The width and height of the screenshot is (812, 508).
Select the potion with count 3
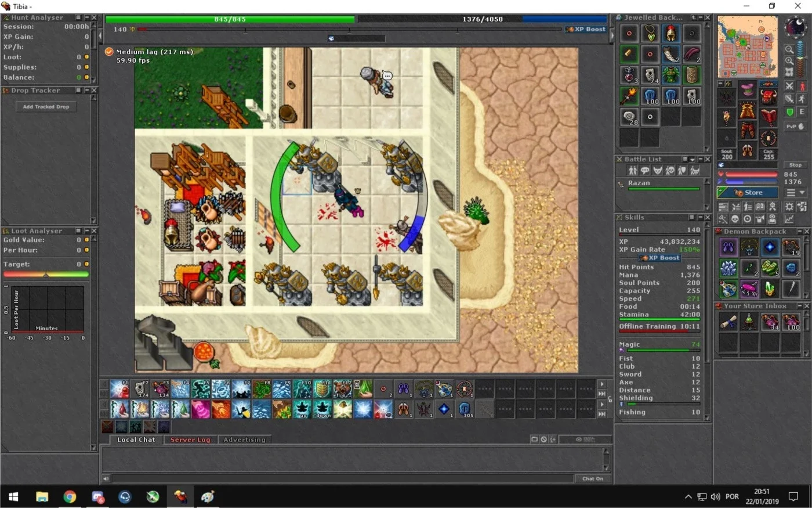point(629,75)
